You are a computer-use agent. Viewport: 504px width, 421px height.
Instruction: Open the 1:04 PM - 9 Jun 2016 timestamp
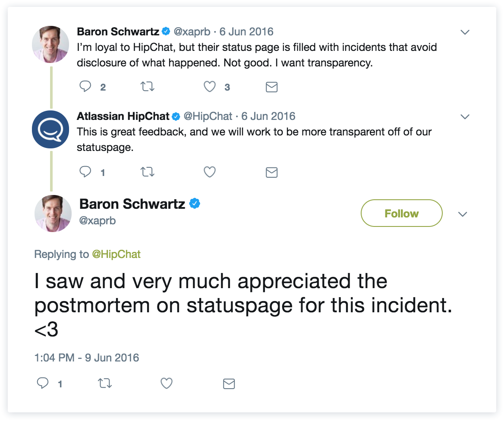point(87,358)
